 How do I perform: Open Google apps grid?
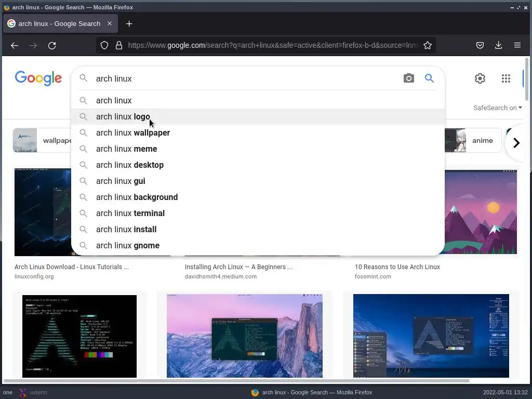[x=506, y=79]
